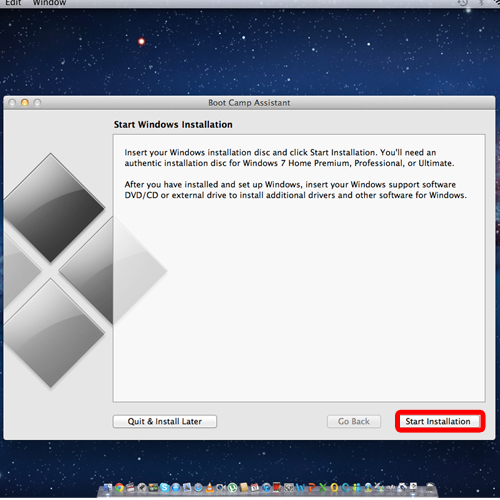Minimize the Boot Camp Assistant window
This screenshot has width=500, height=500.
click(x=25, y=103)
